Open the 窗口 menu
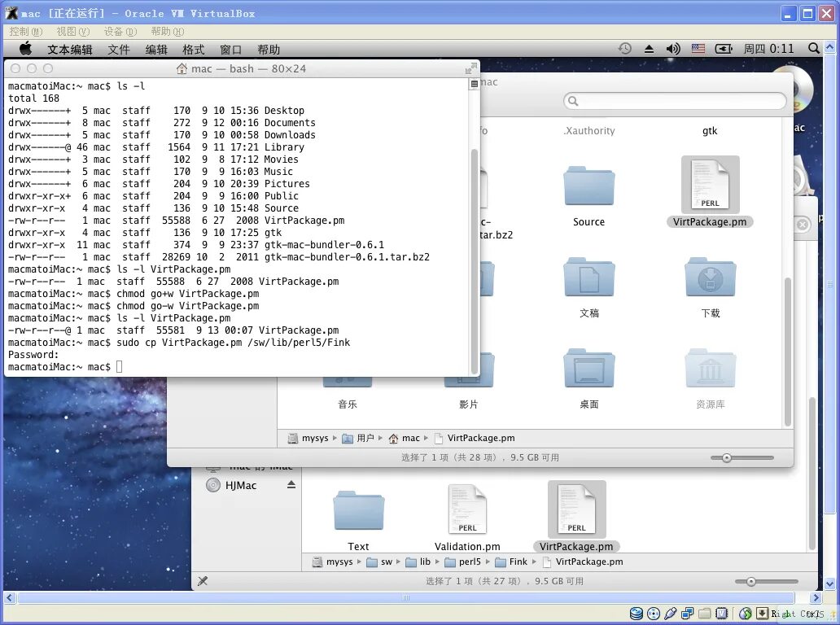840x625 pixels. coord(231,50)
